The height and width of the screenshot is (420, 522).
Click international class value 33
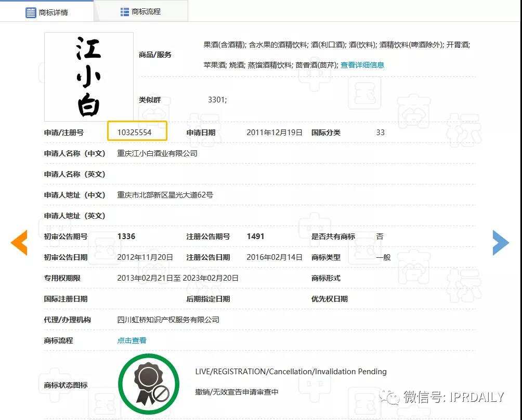click(381, 133)
